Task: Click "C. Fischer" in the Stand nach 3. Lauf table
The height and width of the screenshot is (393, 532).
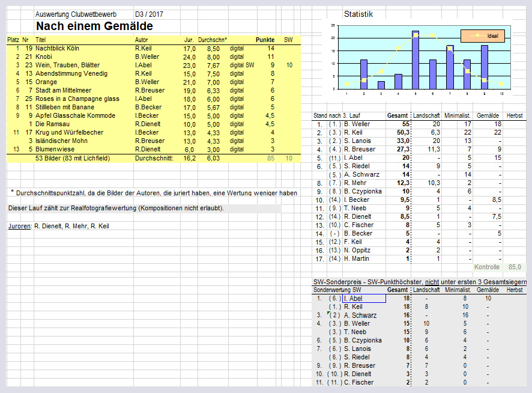Action: (358, 225)
